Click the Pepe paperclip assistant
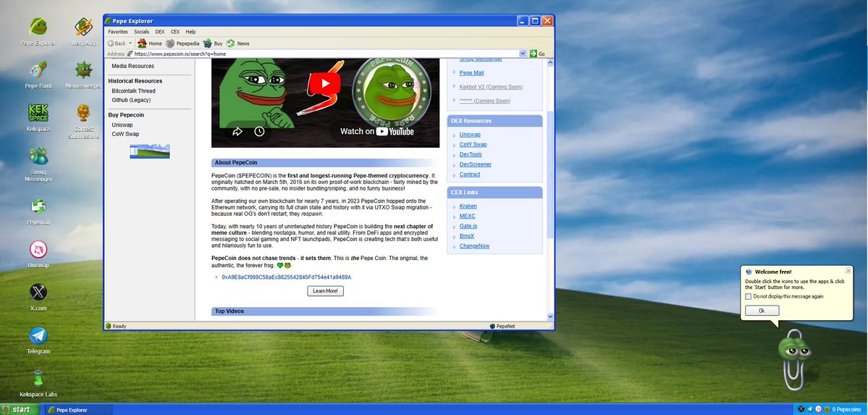 click(794, 359)
